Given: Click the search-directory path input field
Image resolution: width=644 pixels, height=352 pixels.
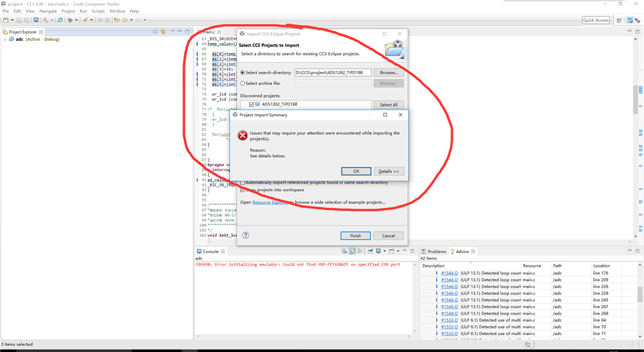Looking at the screenshot, I should point(333,72).
